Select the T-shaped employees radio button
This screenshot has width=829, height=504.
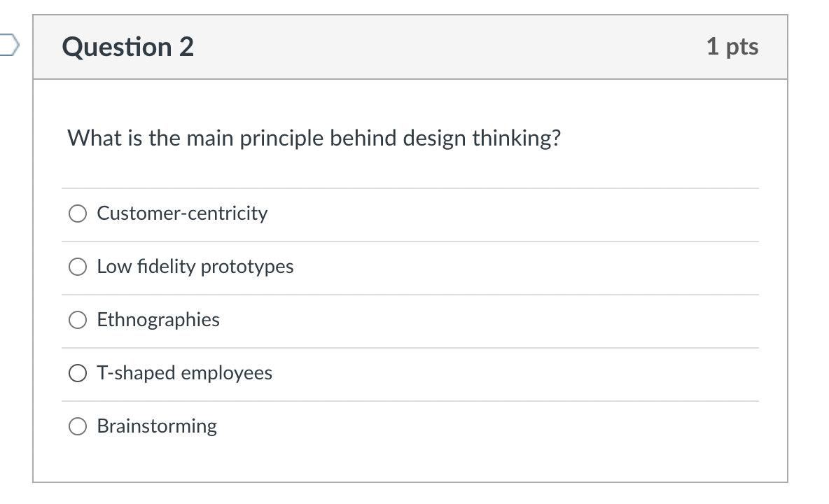[78, 373]
